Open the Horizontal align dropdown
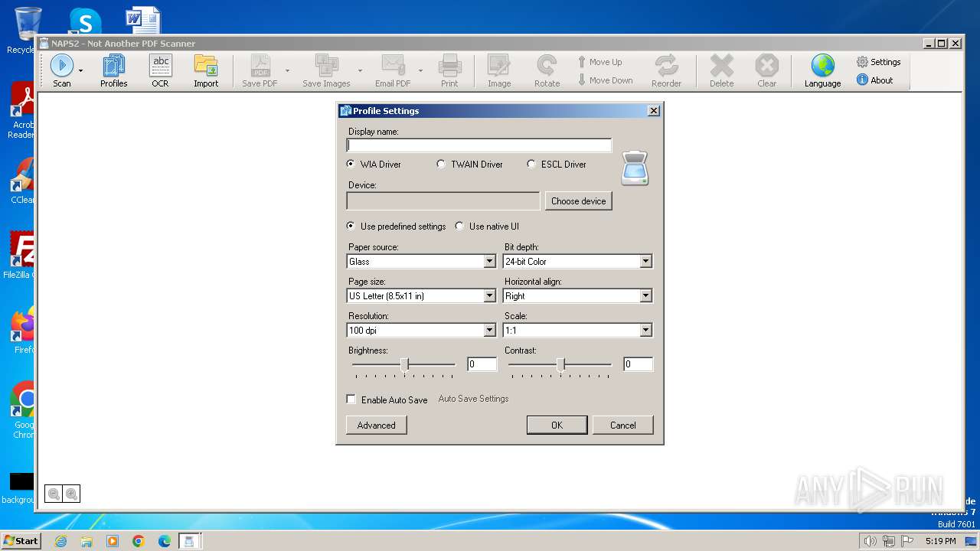Screen dimensions: 980x551 tap(577, 296)
